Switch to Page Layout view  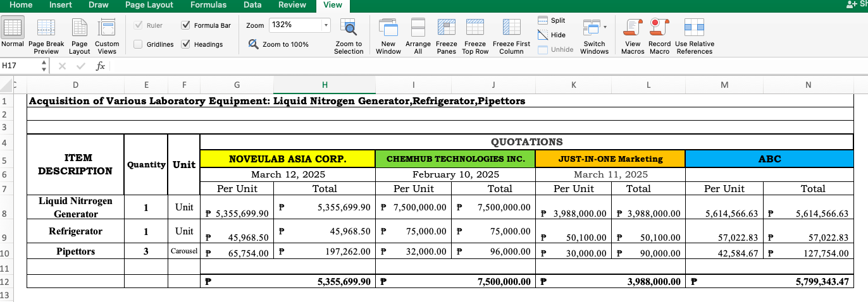pyautogui.click(x=80, y=37)
